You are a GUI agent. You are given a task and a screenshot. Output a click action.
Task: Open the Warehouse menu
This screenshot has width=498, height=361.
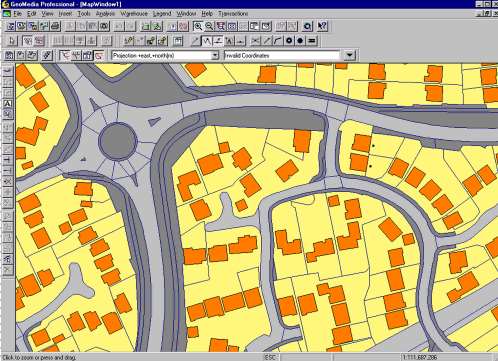click(134, 14)
